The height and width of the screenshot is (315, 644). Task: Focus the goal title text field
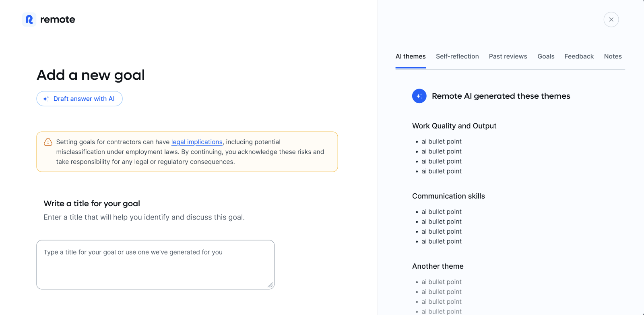pyautogui.click(x=155, y=265)
